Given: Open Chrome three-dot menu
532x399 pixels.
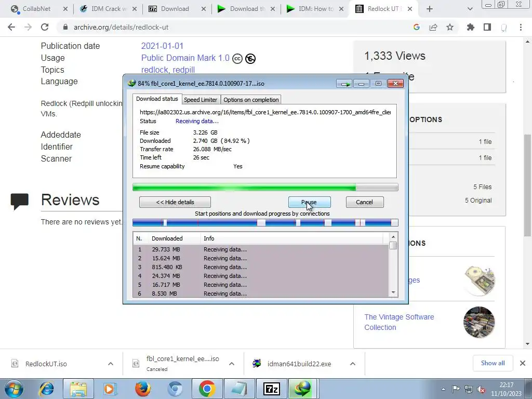Looking at the screenshot, I should (x=521, y=27).
